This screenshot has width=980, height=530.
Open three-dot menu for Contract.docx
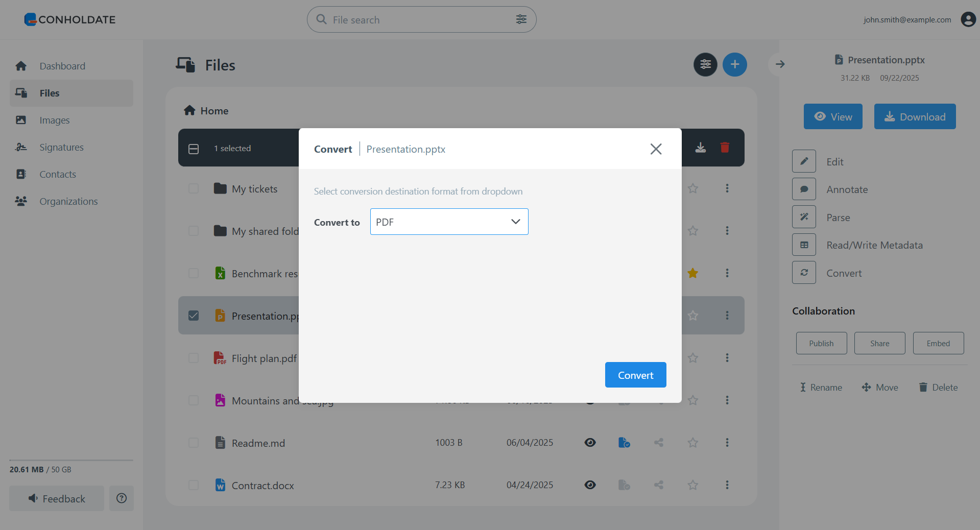(x=727, y=485)
